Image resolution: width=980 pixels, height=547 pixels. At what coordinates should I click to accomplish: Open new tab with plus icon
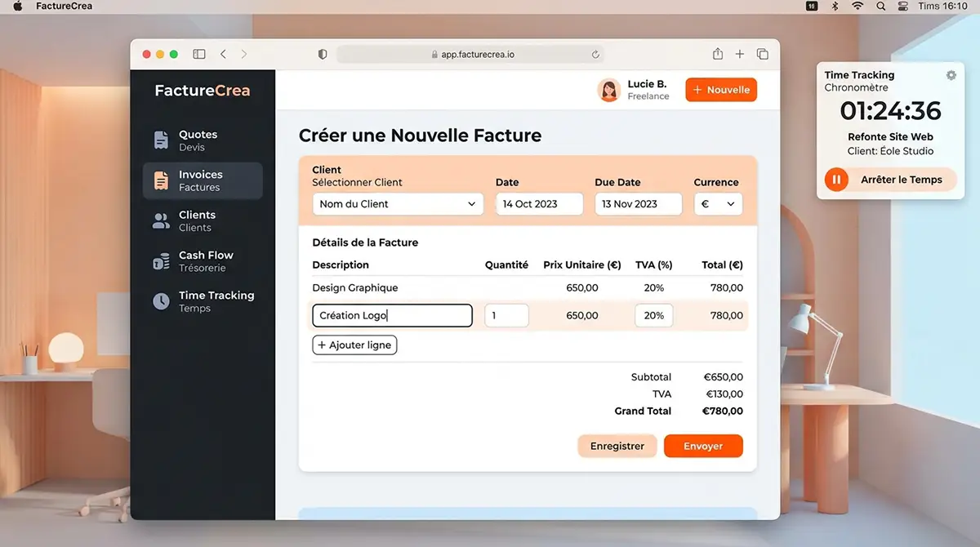pyautogui.click(x=740, y=54)
